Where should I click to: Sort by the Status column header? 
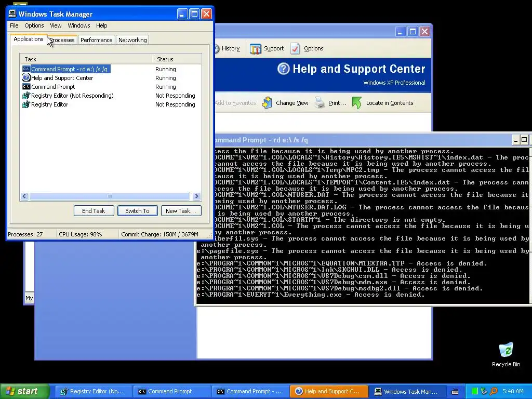[x=177, y=59]
